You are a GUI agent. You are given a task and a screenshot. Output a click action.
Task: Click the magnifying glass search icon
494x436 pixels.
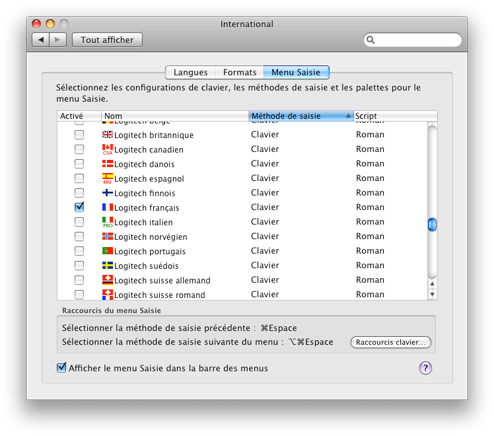[370, 40]
